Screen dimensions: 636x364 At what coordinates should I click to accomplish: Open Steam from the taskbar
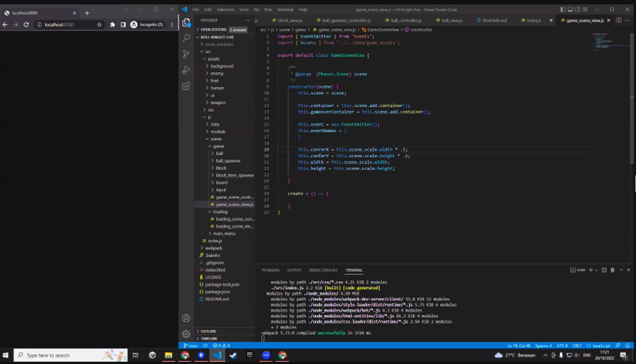pyautogui.click(x=233, y=355)
